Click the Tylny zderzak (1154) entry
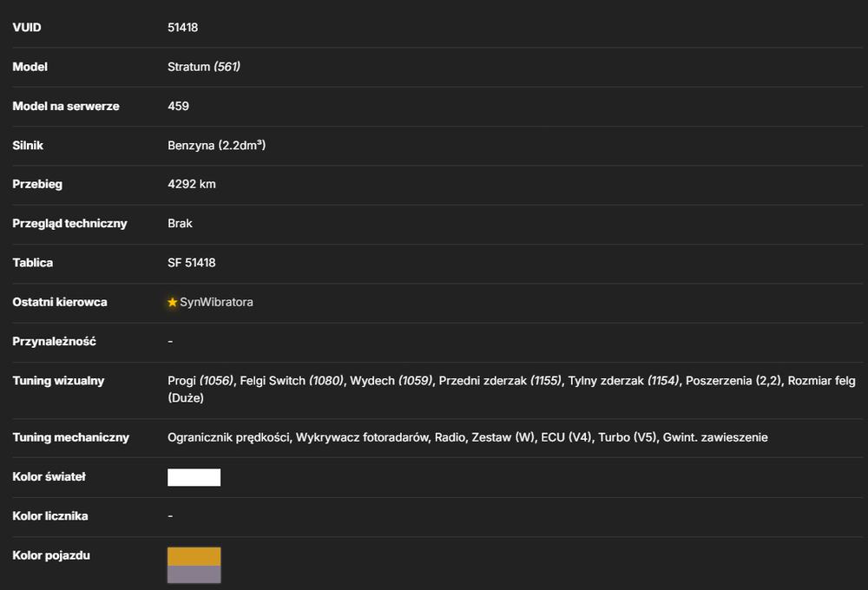Viewport: 868px width, 590px height. [624, 381]
